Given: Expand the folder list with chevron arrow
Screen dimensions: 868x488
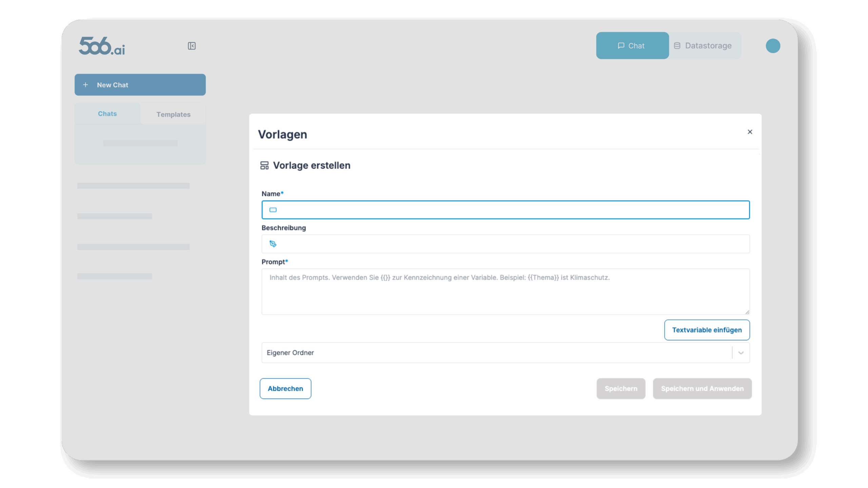Looking at the screenshot, I should 741,353.
